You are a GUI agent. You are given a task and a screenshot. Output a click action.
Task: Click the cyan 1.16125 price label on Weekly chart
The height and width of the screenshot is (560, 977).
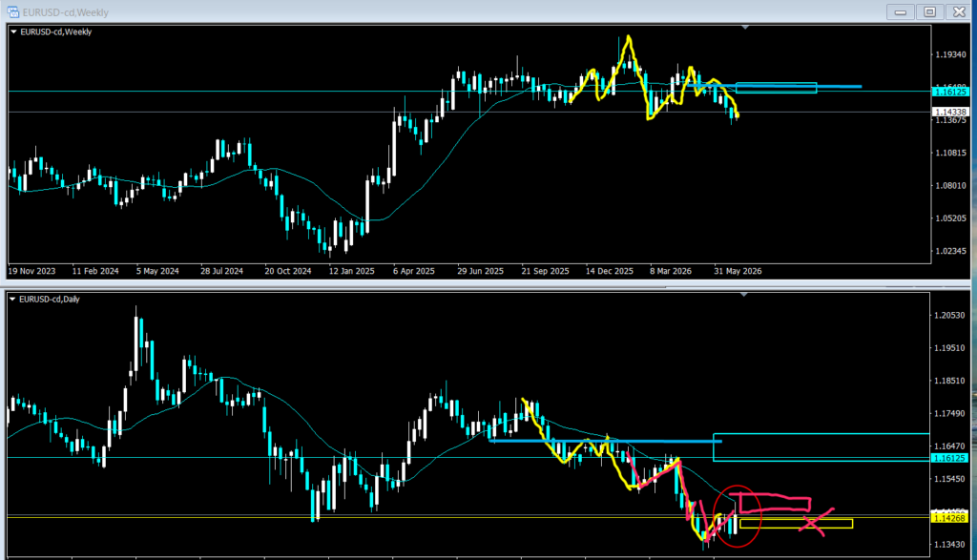pyautogui.click(x=951, y=92)
